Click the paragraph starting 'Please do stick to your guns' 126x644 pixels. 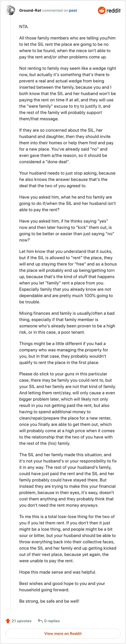pyautogui.click(x=67, y=408)
